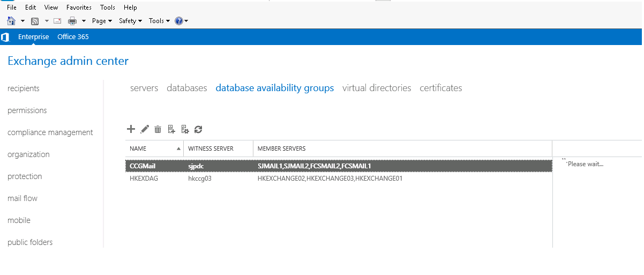Expand the Help icon dropdown arrow
Image resolution: width=644 pixels, height=275 pixels.
pos(186,21)
